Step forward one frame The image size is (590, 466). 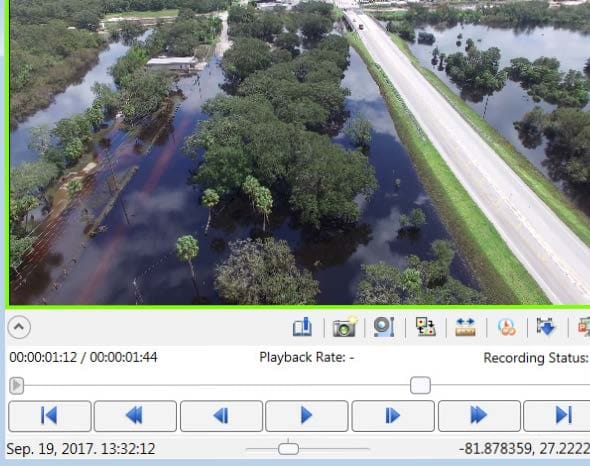393,416
